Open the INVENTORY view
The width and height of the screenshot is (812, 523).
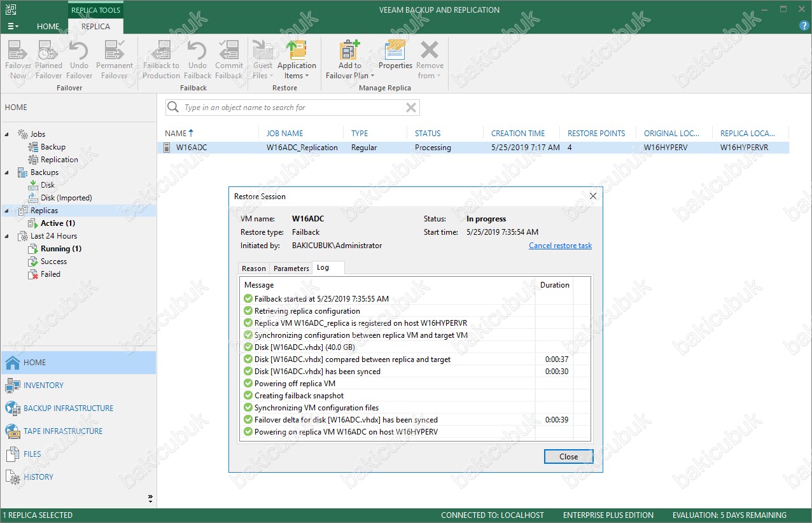[x=78, y=386]
